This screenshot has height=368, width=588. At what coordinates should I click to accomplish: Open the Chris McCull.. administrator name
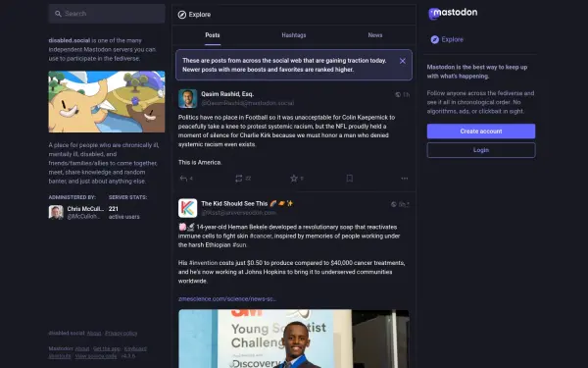click(x=85, y=209)
